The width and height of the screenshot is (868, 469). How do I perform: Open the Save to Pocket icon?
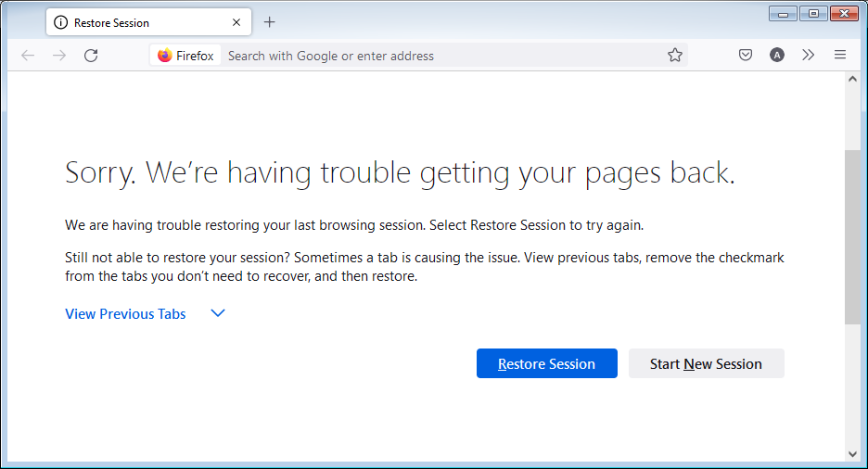tap(746, 56)
